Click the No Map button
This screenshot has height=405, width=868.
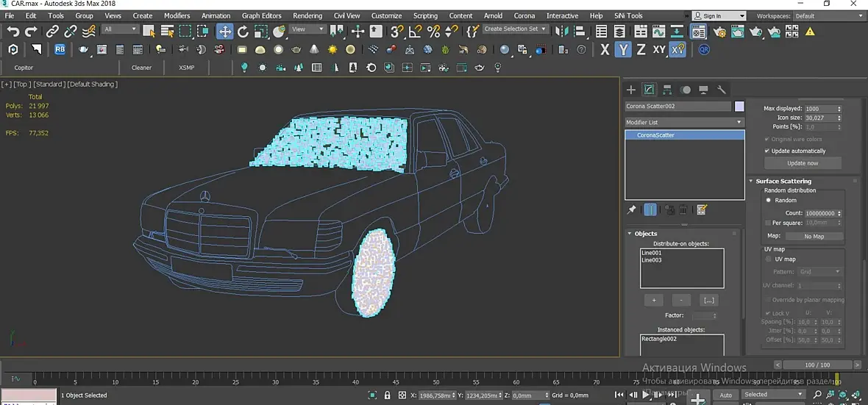point(814,236)
